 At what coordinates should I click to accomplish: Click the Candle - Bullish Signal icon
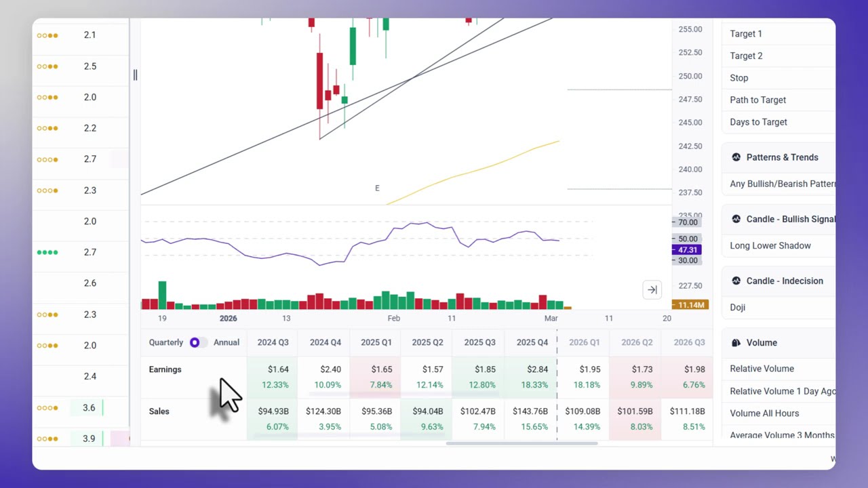click(x=736, y=219)
